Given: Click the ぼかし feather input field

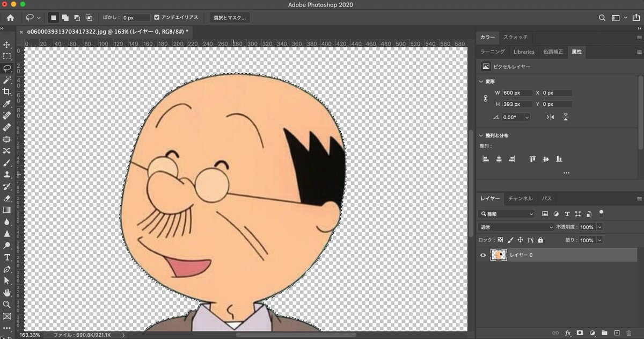Looking at the screenshot, I should tap(136, 18).
